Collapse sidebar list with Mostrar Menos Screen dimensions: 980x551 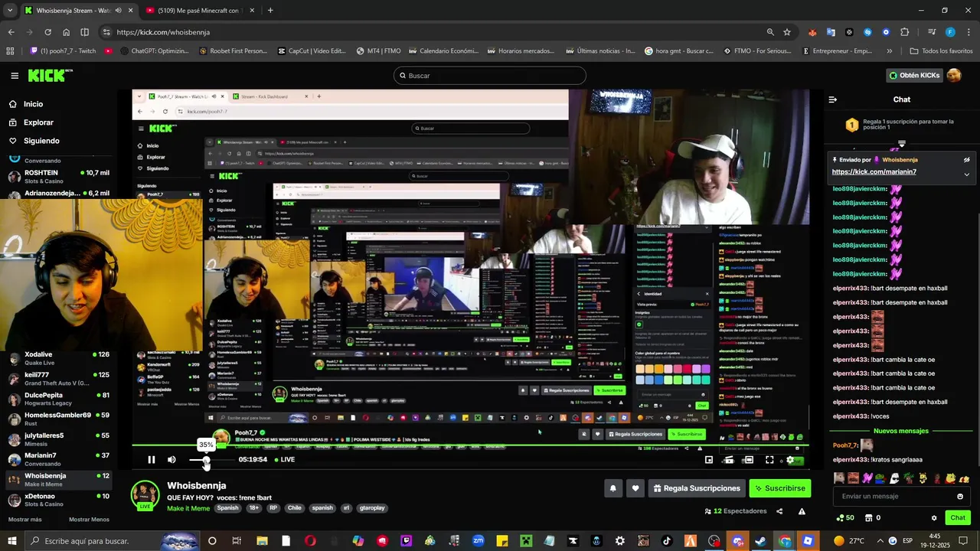click(89, 520)
